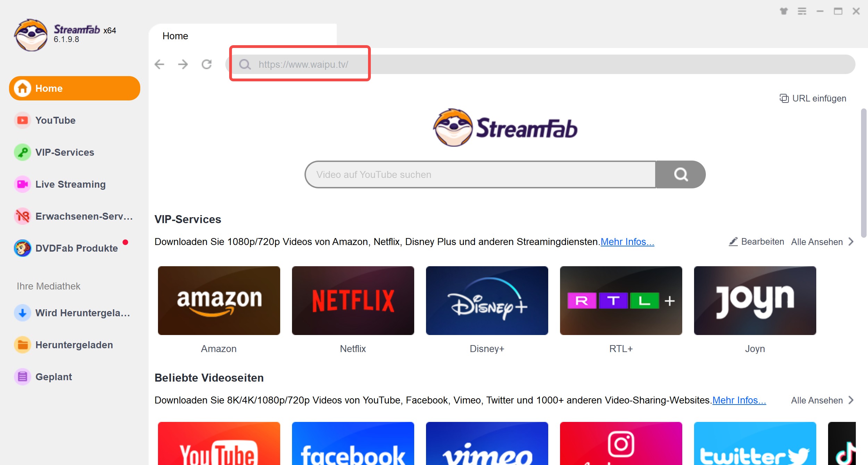
Task: Click the back navigation arrow
Action: (160, 63)
